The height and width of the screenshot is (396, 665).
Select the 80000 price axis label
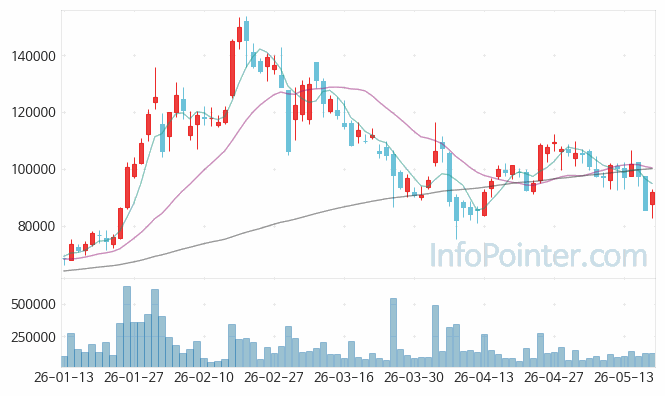coord(36,226)
